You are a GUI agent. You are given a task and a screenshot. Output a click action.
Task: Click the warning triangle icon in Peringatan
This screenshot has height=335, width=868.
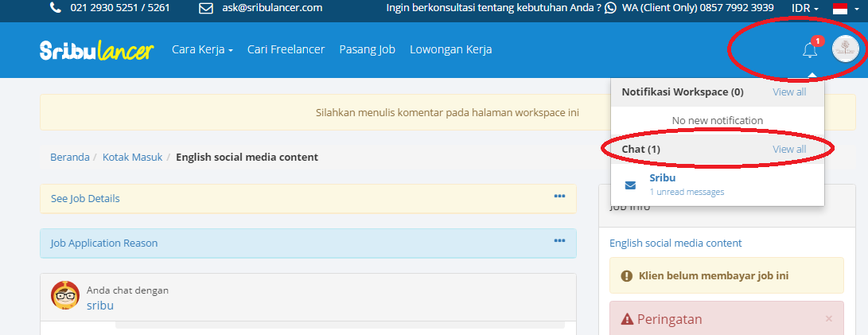pos(627,319)
